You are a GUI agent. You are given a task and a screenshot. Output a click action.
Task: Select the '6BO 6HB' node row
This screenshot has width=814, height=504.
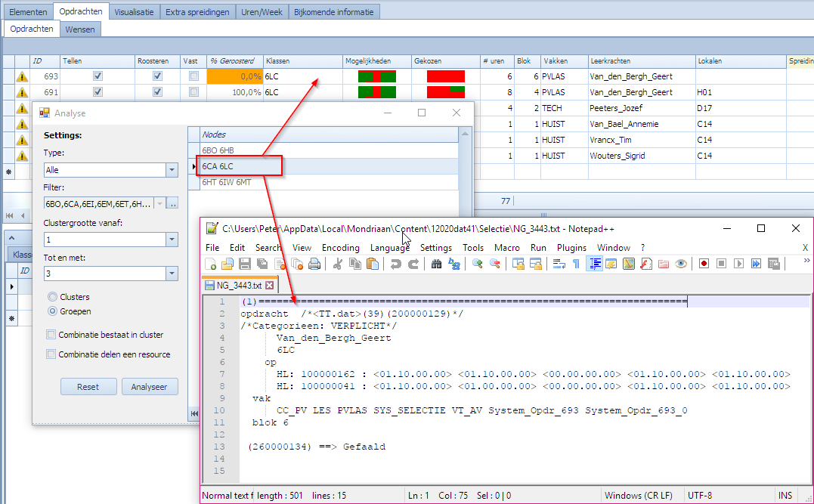329,150
